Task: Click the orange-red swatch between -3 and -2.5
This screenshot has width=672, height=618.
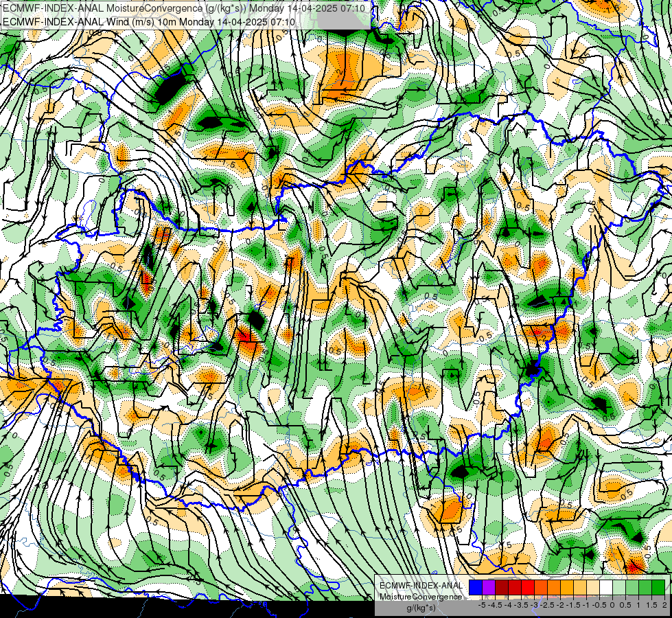Action: (x=541, y=587)
